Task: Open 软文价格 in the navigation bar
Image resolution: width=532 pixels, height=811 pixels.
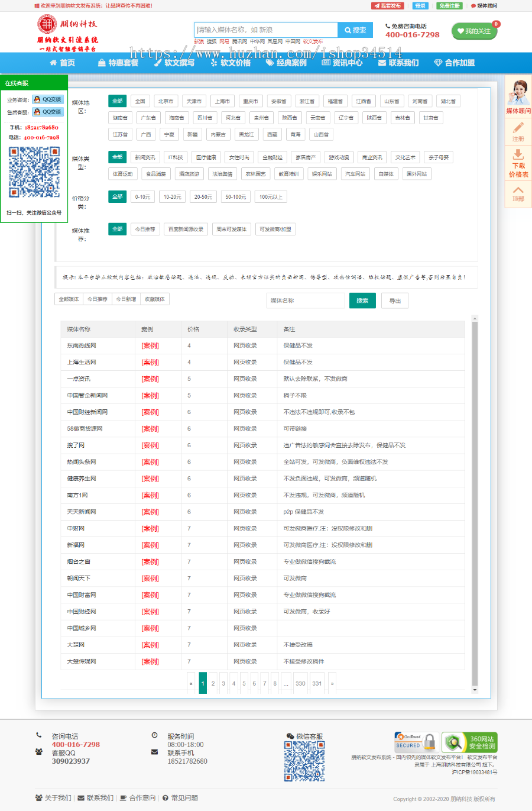Action: (231, 63)
